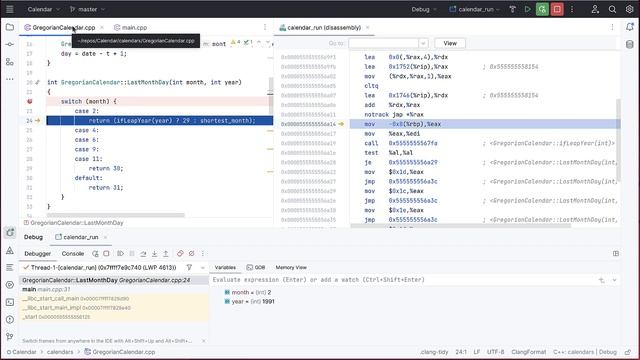Select the month variable row
Image resolution: width=640 pixels, height=360 pixels.
(x=415, y=292)
